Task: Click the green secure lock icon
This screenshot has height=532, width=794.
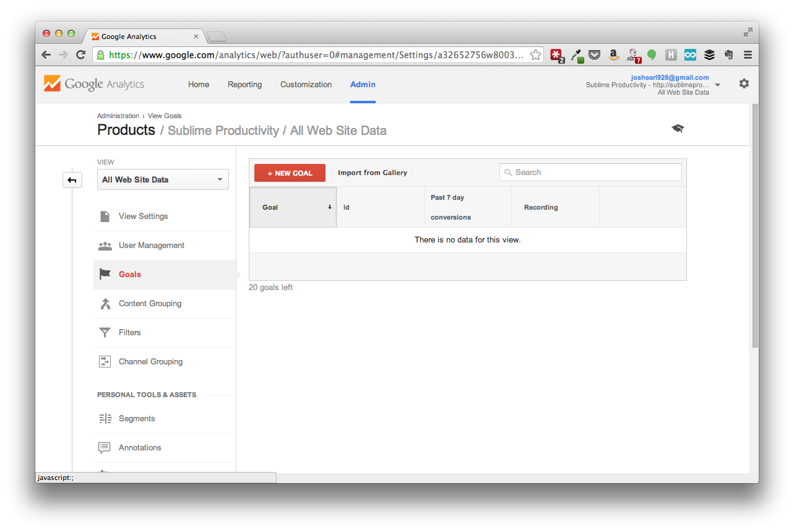Action: click(x=100, y=55)
